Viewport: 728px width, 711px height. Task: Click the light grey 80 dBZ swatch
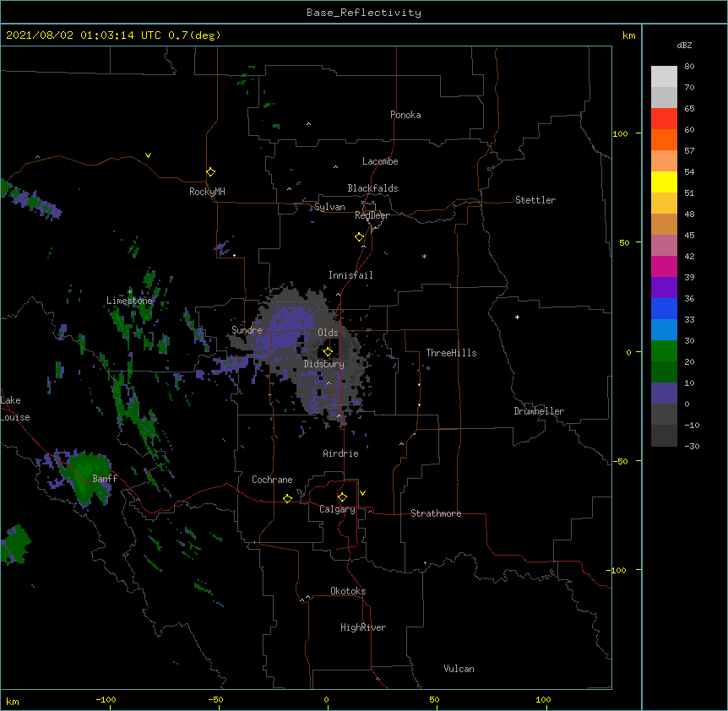664,77
